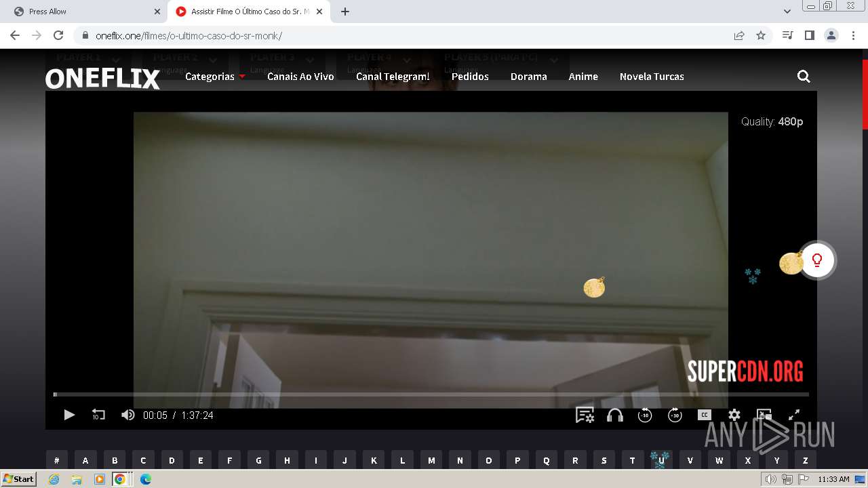Open the taskbar clock 11:33 AM
868x488 pixels.
(x=833, y=479)
